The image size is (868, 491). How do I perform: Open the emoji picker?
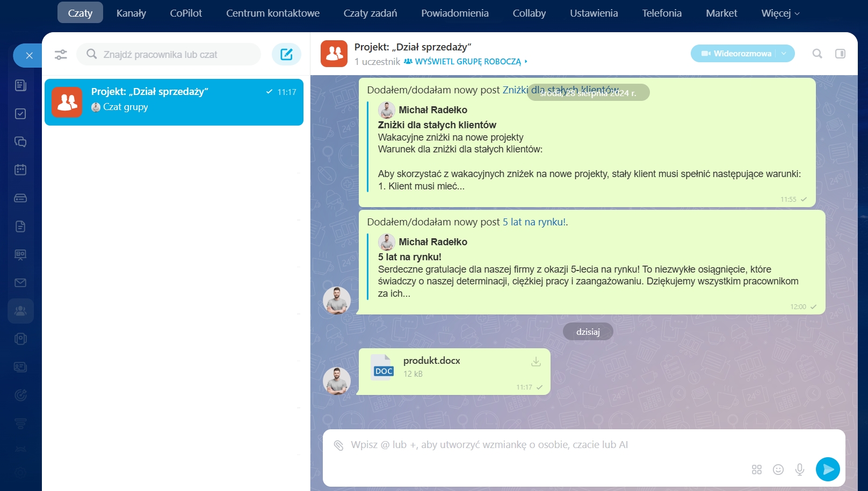778,470
